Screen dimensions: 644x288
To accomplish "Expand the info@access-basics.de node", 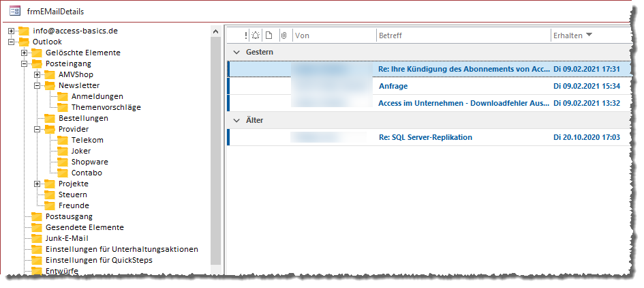I will 11,31.
